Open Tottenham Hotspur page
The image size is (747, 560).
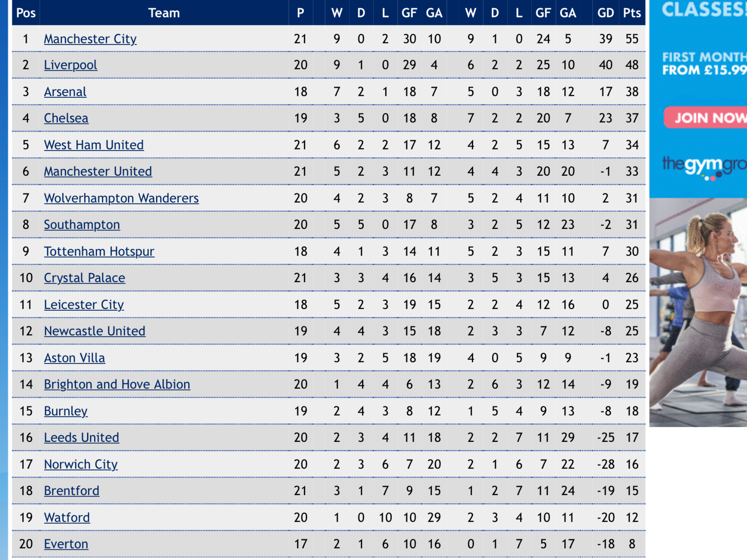pos(99,251)
